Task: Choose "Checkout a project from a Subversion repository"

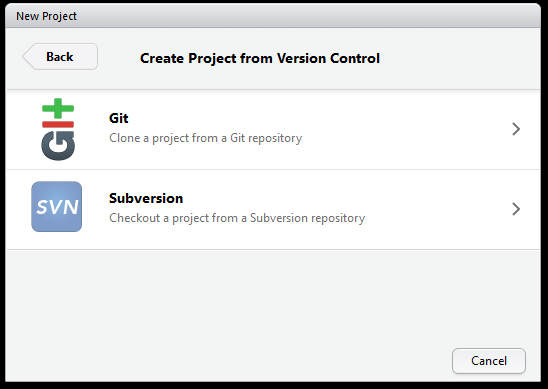Action: pyautogui.click(x=237, y=218)
